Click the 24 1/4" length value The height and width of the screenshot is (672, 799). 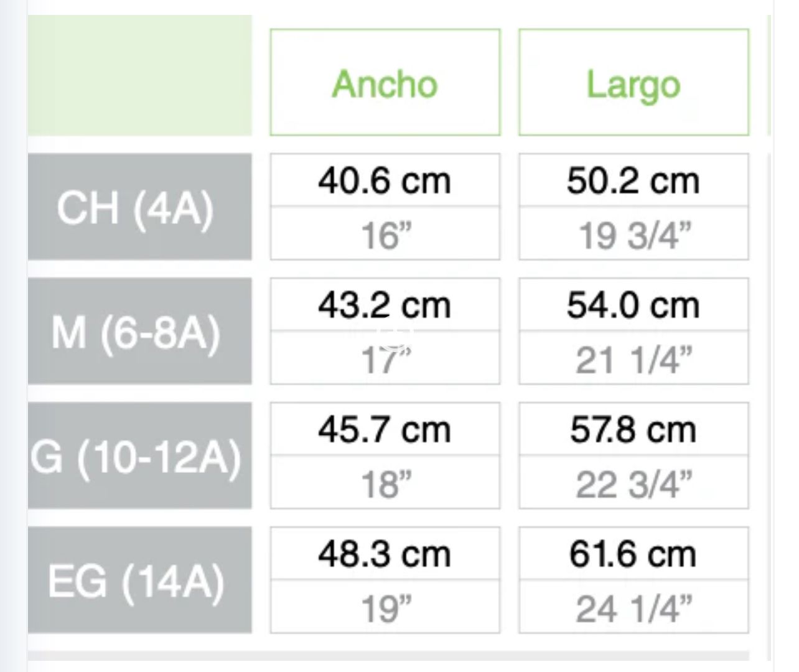[x=633, y=608]
